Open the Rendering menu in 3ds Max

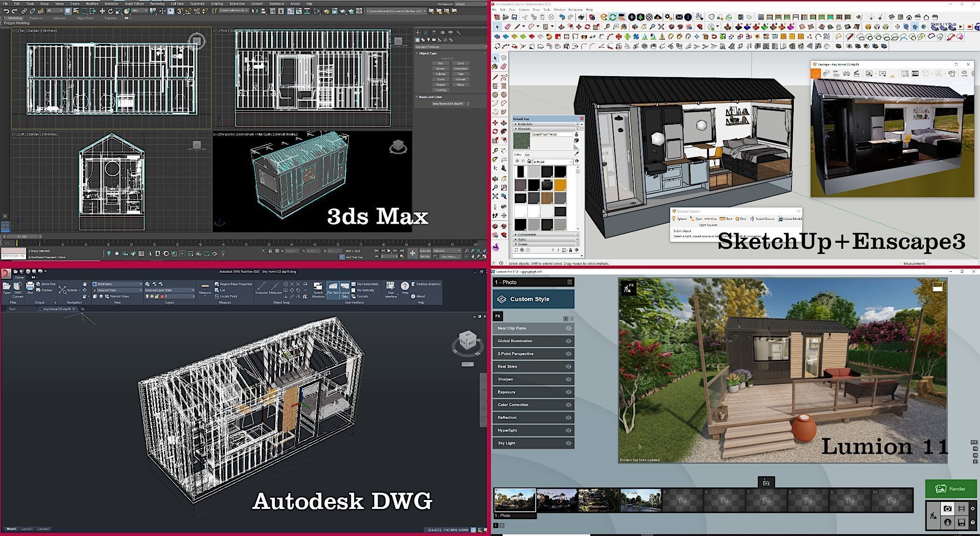[x=157, y=4]
